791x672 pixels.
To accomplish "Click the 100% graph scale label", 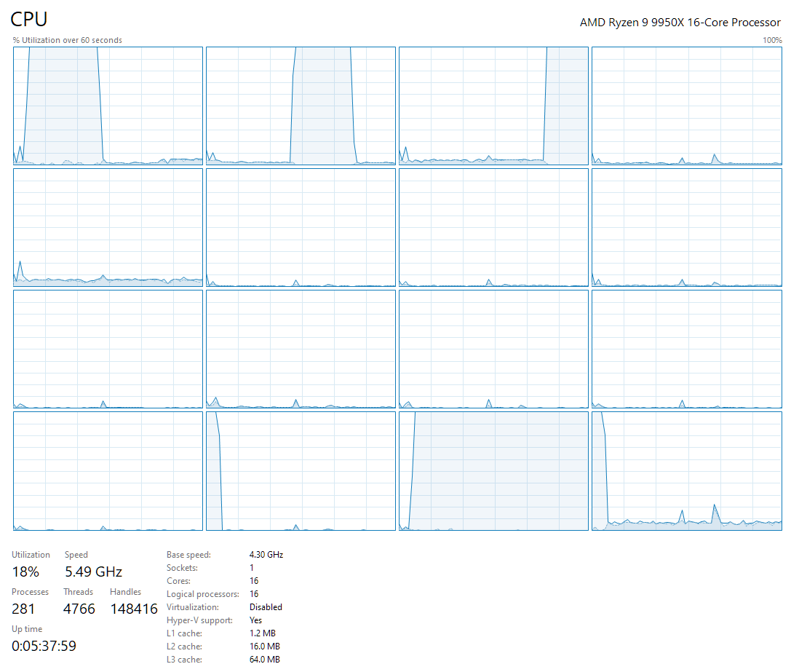I will 772,40.
